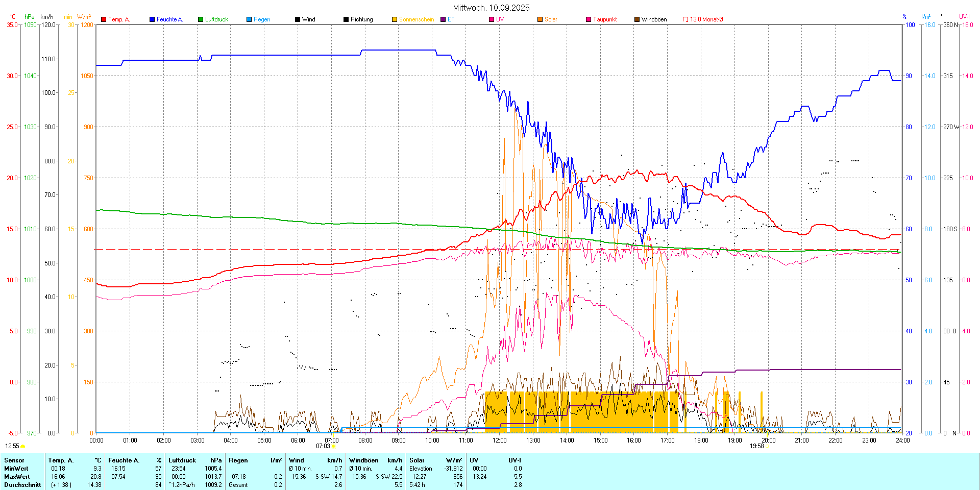Click the blue Feuchte A. legend square

click(152, 19)
